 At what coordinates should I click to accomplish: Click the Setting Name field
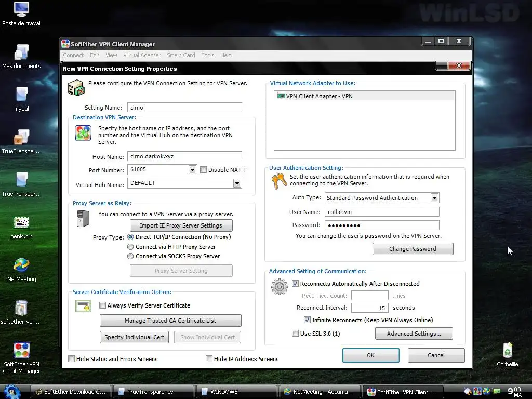[184, 107]
